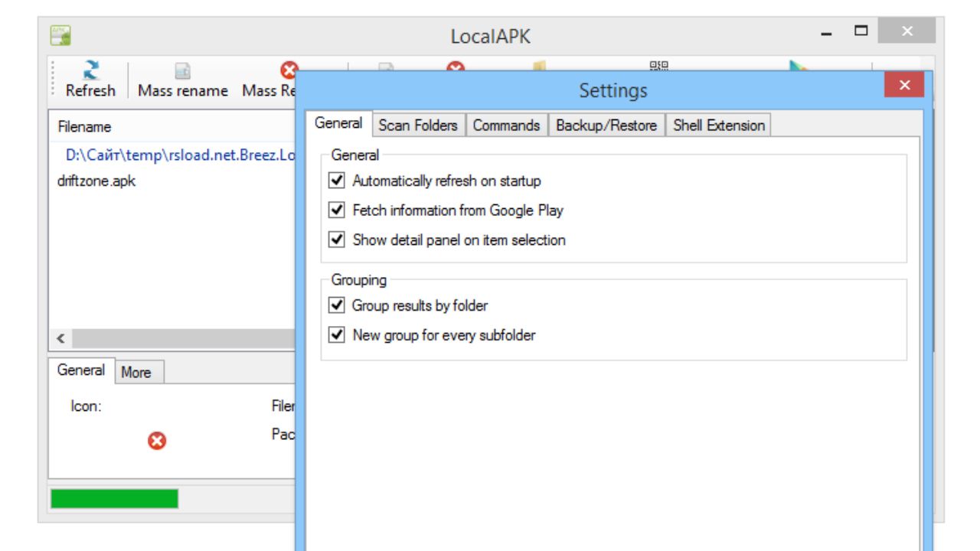Close the Settings dialog
This screenshot has width=980, height=551.
coord(904,85)
